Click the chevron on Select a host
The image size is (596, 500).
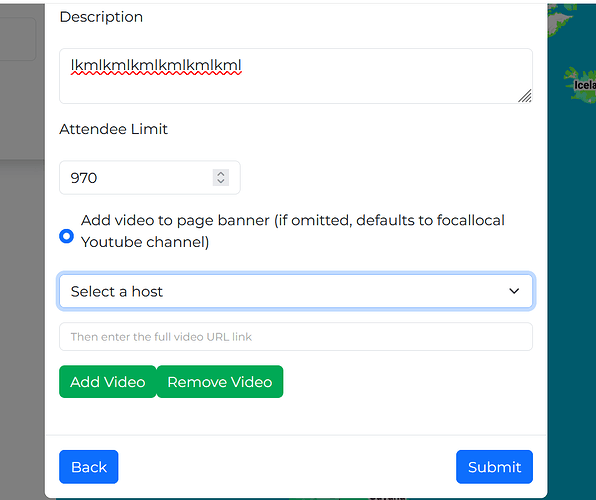514,291
